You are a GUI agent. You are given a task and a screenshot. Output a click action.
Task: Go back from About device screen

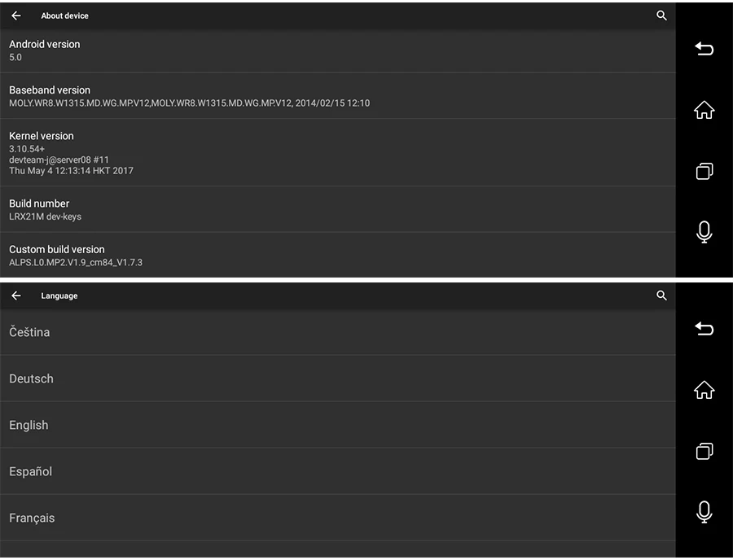click(x=16, y=15)
